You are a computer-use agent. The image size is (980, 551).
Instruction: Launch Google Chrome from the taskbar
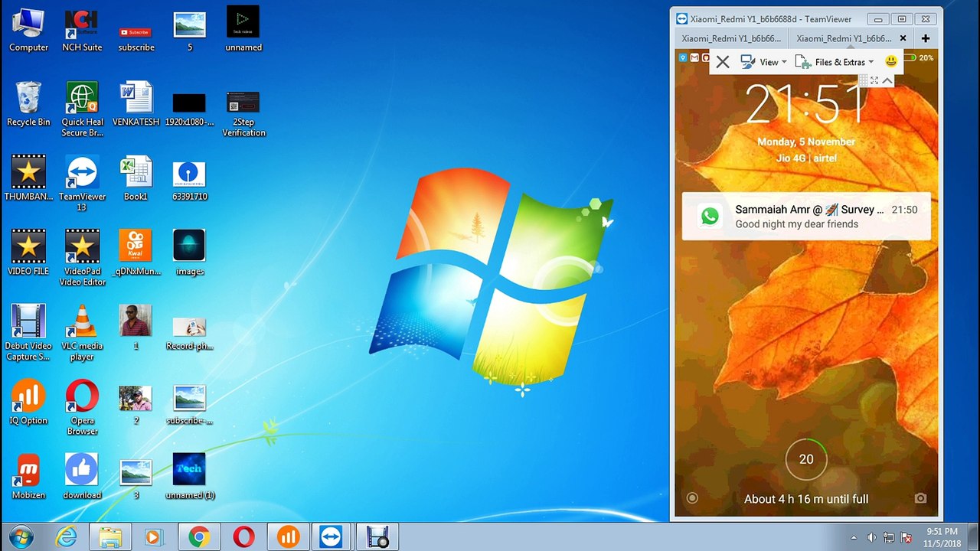click(x=199, y=537)
